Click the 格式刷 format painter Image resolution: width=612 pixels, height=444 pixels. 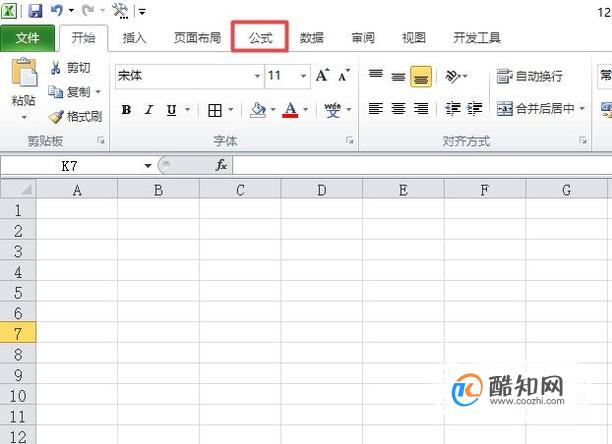[75, 116]
